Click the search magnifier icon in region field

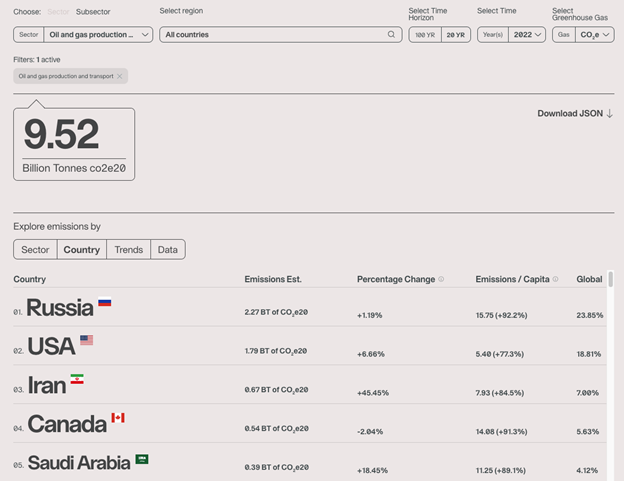coord(392,35)
